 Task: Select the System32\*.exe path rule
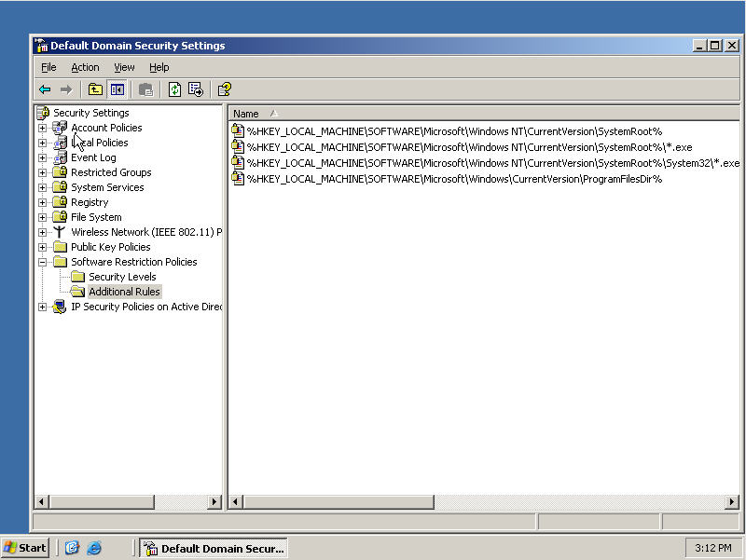coord(493,162)
